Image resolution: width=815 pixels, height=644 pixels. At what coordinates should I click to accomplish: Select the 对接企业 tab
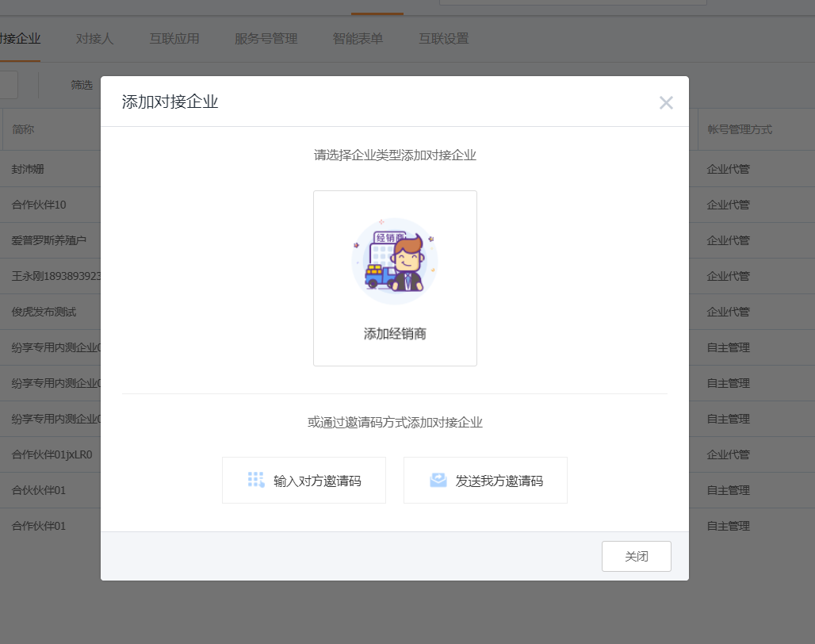pyautogui.click(x=20, y=38)
